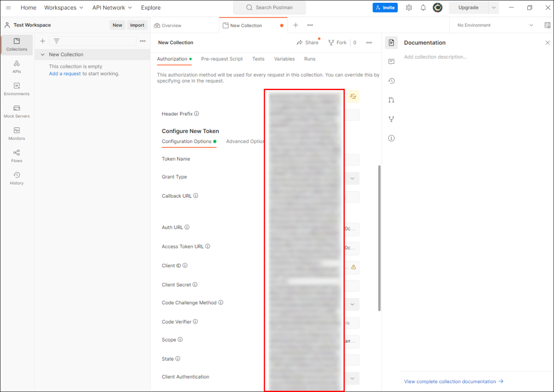Open Environments in the sidebar
Image resolution: width=554 pixels, height=392 pixels.
(x=17, y=89)
